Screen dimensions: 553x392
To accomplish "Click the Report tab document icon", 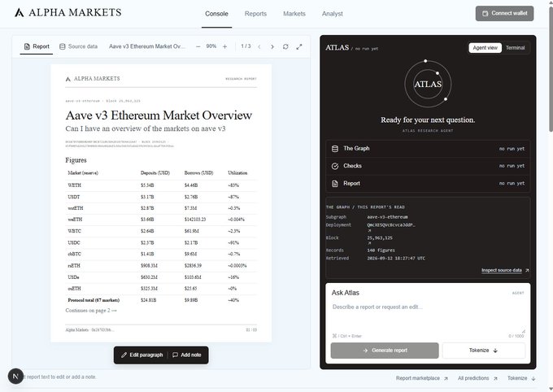I will [x=27, y=46].
